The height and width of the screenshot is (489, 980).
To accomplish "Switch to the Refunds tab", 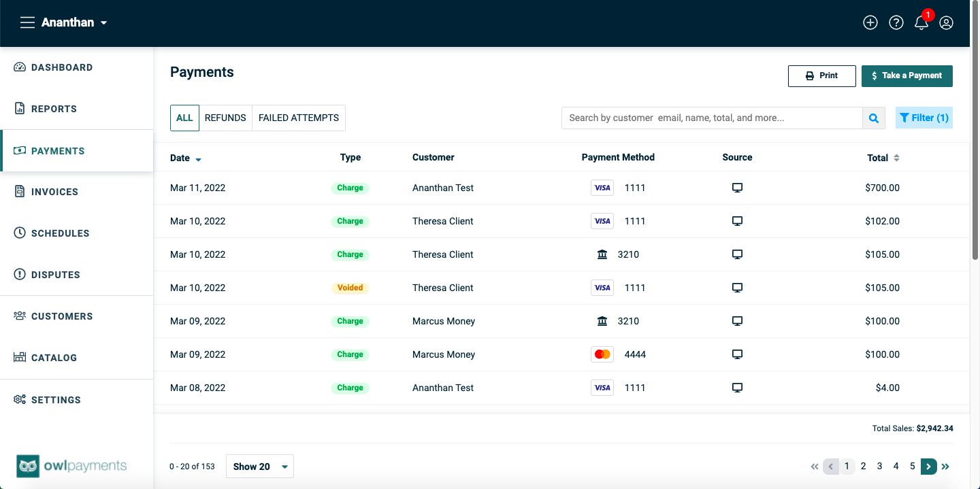I will tap(225, 118).
